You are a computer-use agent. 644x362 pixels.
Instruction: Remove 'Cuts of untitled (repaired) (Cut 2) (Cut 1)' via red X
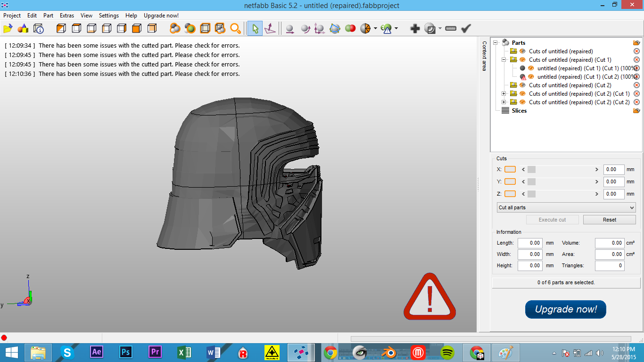tap(636, 94)
